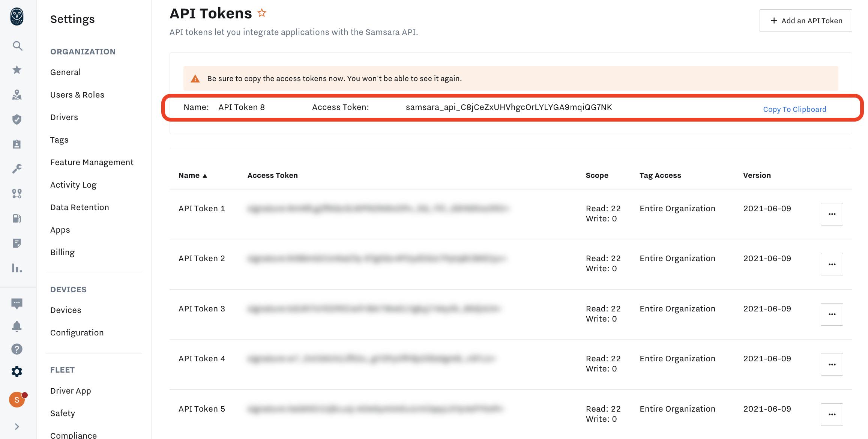The height and width of the screenshot is (439, 868).
Task: Open the more options menu for API Token 5
Action: (832, 415)
